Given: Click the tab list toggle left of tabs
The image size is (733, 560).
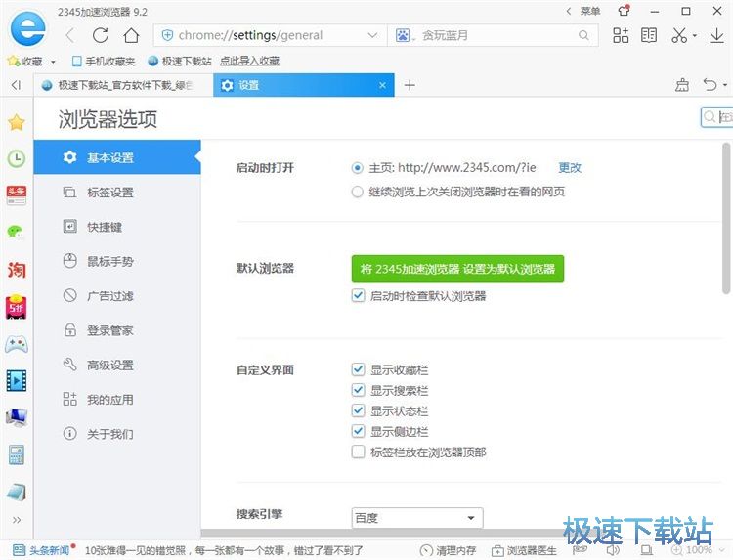Looking at the screenshot, I should pyautogui.click(x=17, y=85).
